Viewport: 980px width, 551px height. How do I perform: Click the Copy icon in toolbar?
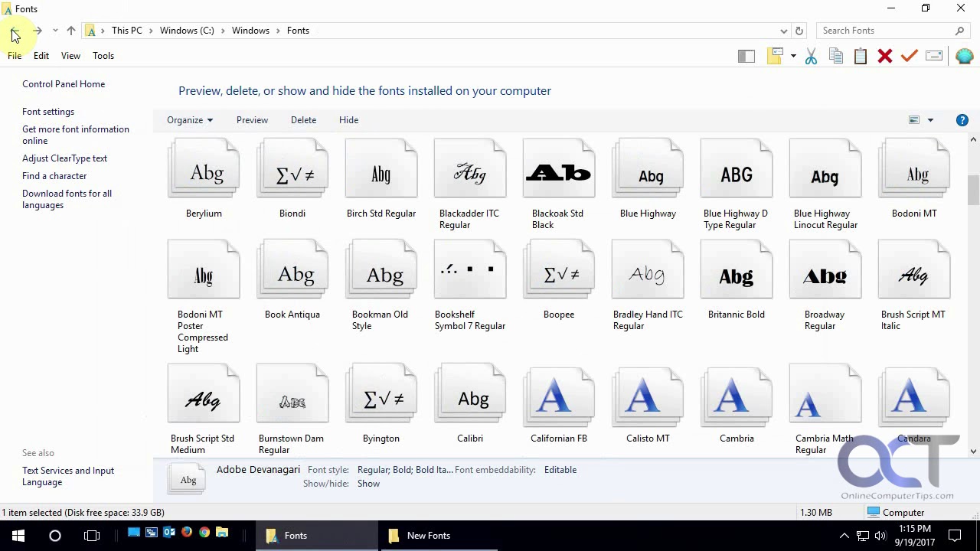coord(836,56)
